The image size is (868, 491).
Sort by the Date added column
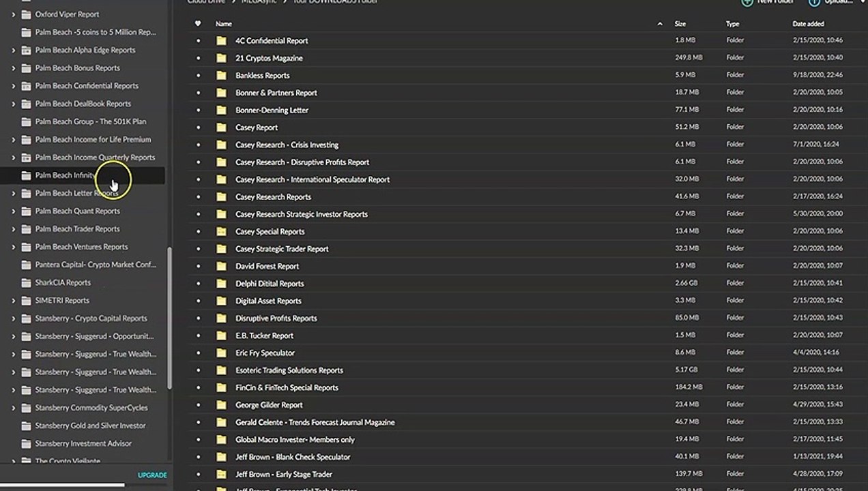[x=808, y=24]
